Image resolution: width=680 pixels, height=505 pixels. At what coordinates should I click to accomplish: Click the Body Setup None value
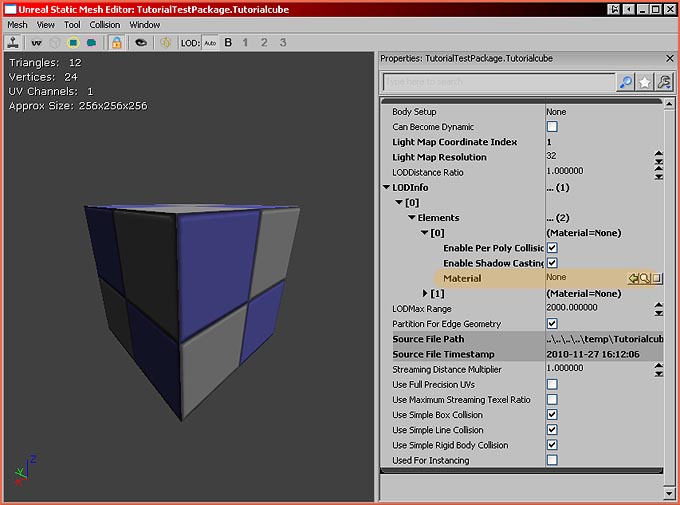click(x=556, y=111)
